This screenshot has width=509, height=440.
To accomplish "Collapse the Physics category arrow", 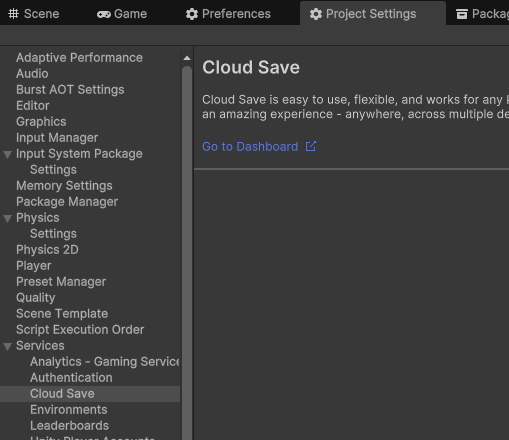I will pos(7,218).
